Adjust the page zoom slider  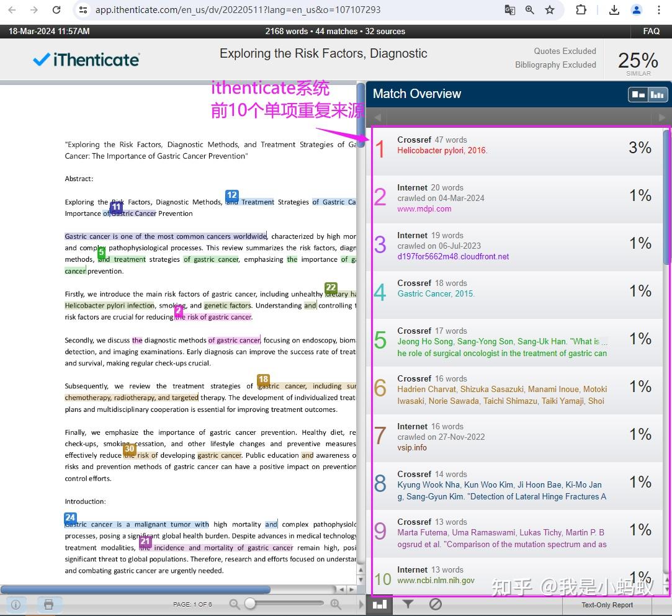[249, 602]
